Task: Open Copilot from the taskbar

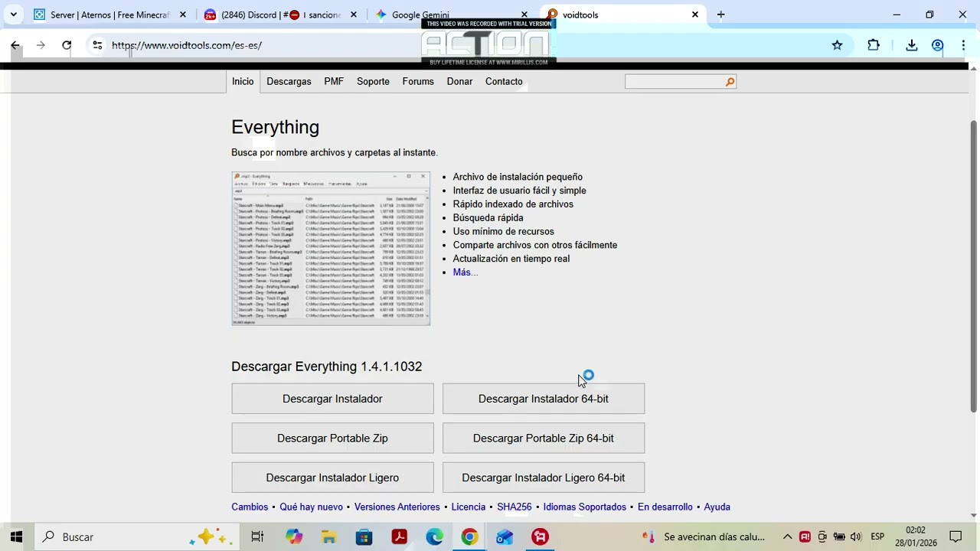Action: coord(294,536)
